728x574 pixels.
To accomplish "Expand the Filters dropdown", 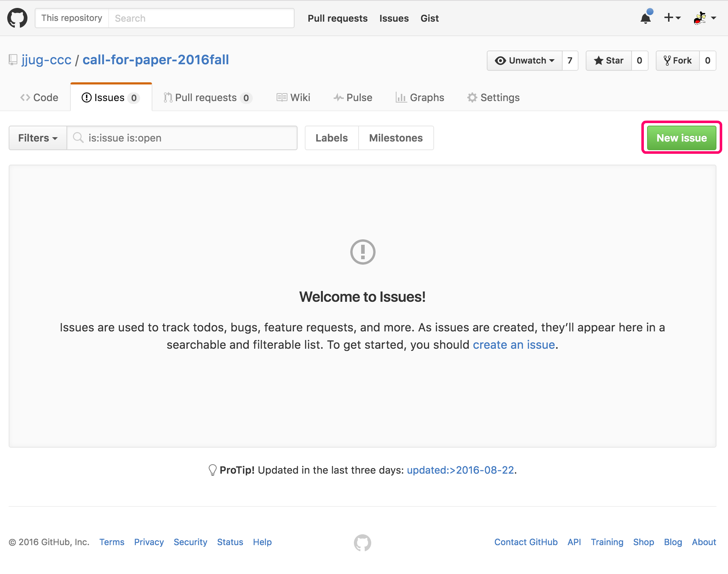I will (x=38, y=138).
